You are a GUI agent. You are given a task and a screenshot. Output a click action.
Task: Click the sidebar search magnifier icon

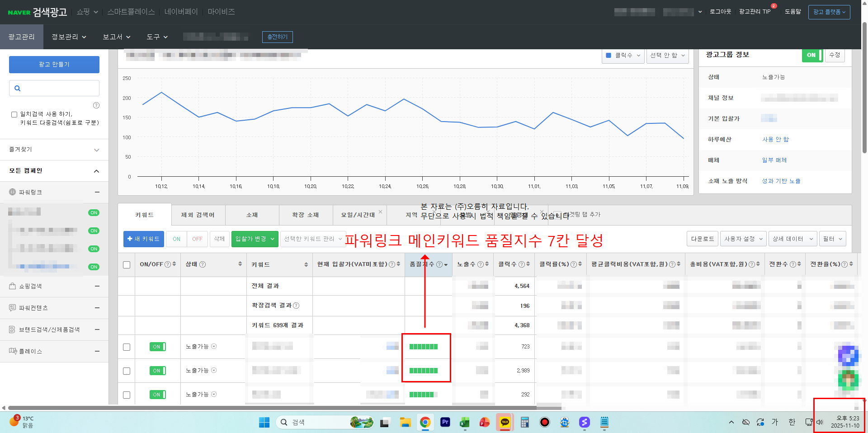(18, 88)
